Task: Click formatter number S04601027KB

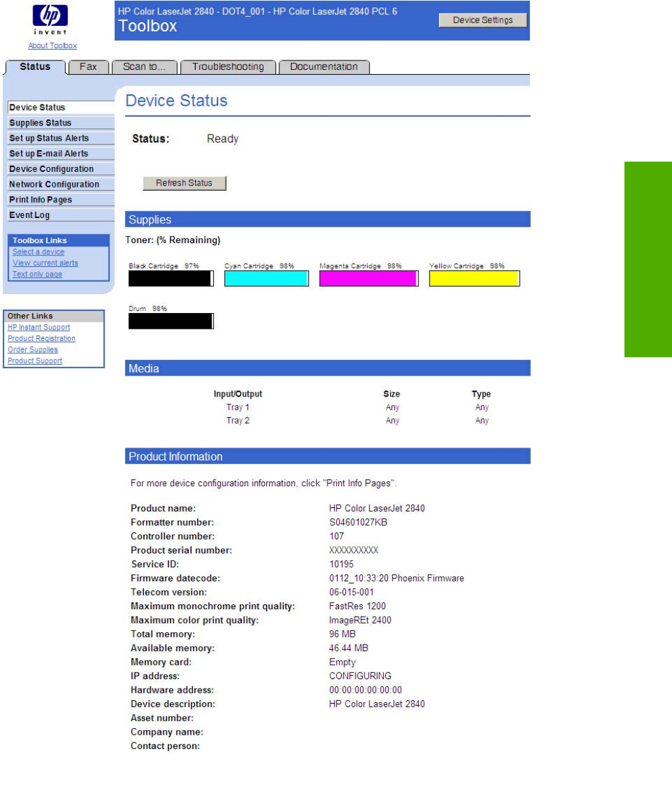Action: 358,522
